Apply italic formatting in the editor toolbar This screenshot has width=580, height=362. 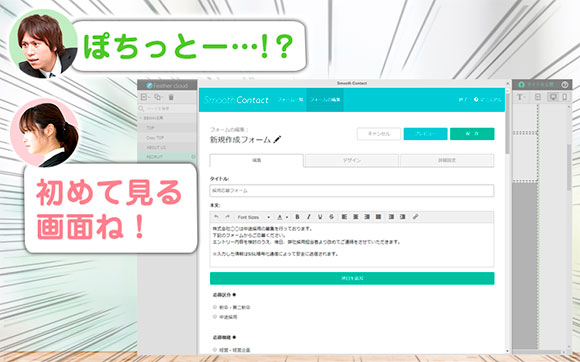[308, 217]
